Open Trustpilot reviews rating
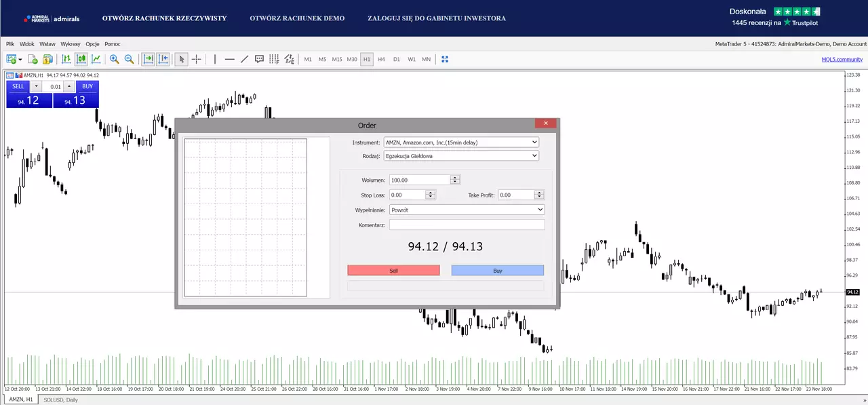This screenshot has height=405, width=868. click(776, 17)
